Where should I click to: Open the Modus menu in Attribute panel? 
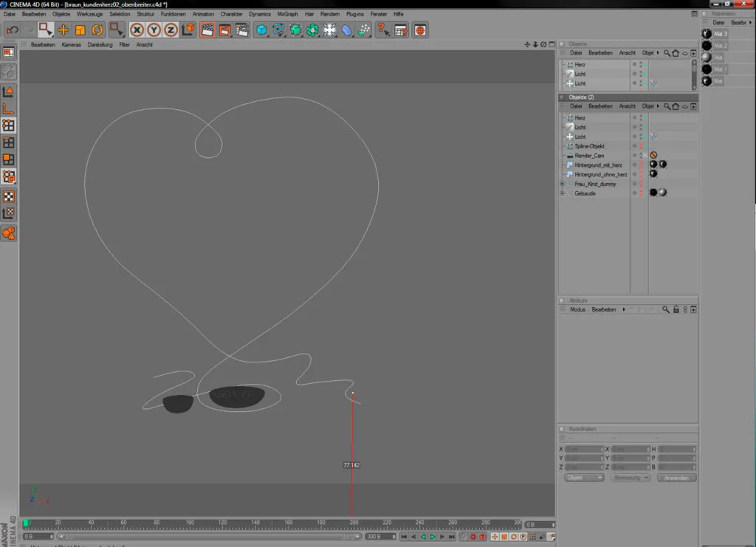coord(577,310)
